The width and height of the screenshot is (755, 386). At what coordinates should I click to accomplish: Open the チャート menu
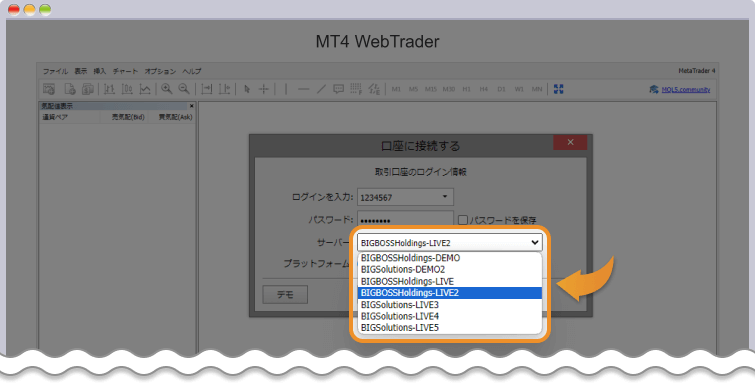pos(125,71)
